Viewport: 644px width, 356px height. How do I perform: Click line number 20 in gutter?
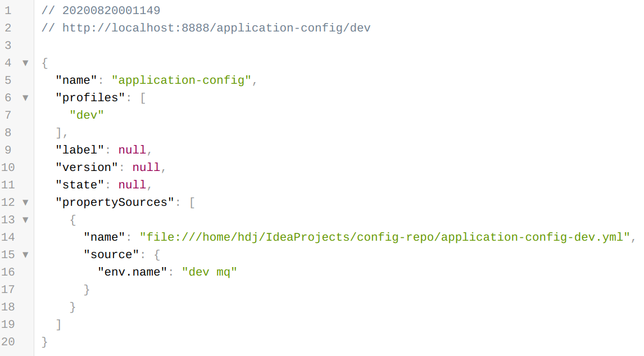tap(8, 341)
